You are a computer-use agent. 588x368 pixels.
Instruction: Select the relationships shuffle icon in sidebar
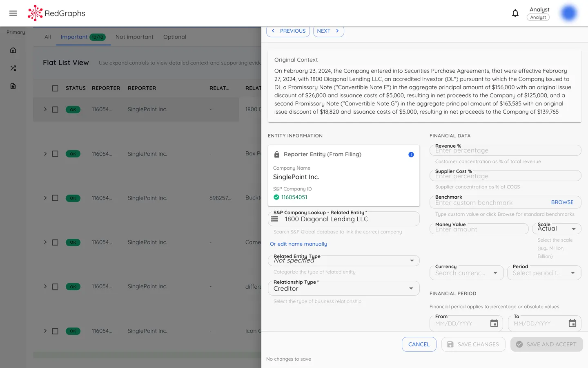(x=13, y=68)
